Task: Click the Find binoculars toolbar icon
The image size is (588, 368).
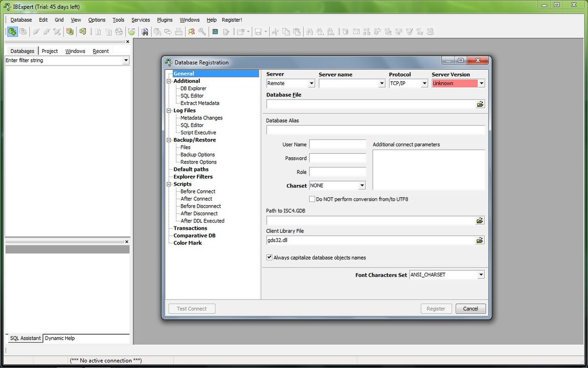Action: point(310,32)
